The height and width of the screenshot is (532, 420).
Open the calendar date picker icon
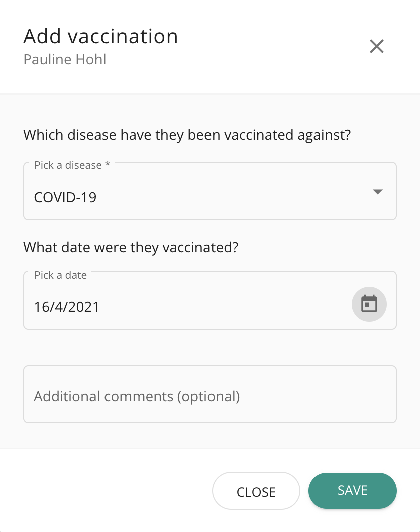[369, 304]
